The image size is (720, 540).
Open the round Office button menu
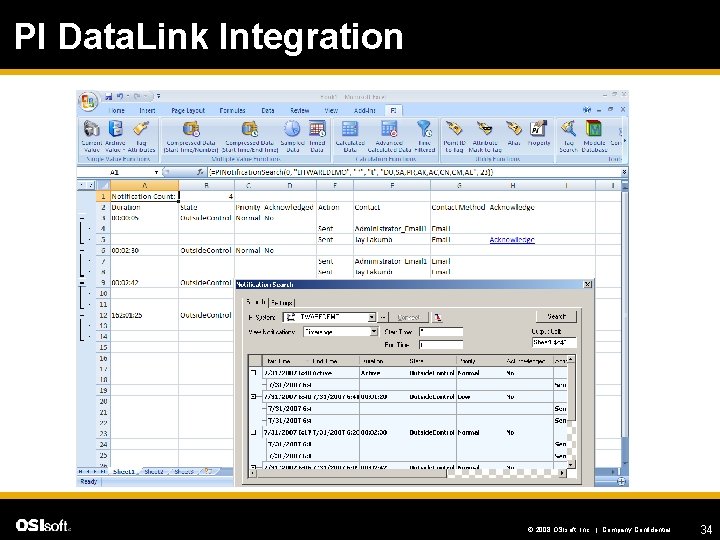click(x=88, y=101)
